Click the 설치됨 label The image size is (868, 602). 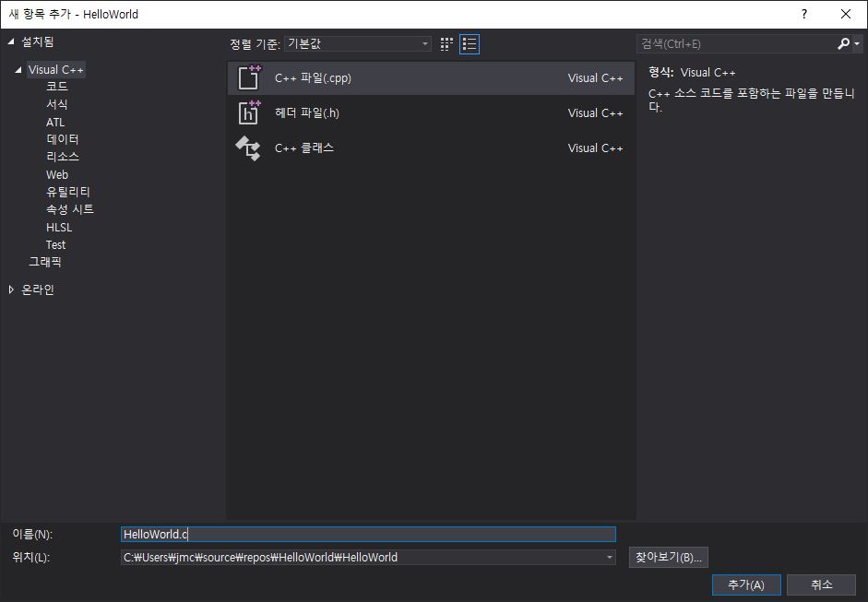[37, 42]
